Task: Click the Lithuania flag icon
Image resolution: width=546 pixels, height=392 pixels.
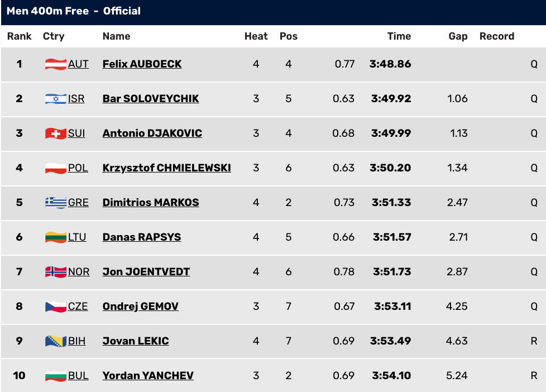Action: 56,237
